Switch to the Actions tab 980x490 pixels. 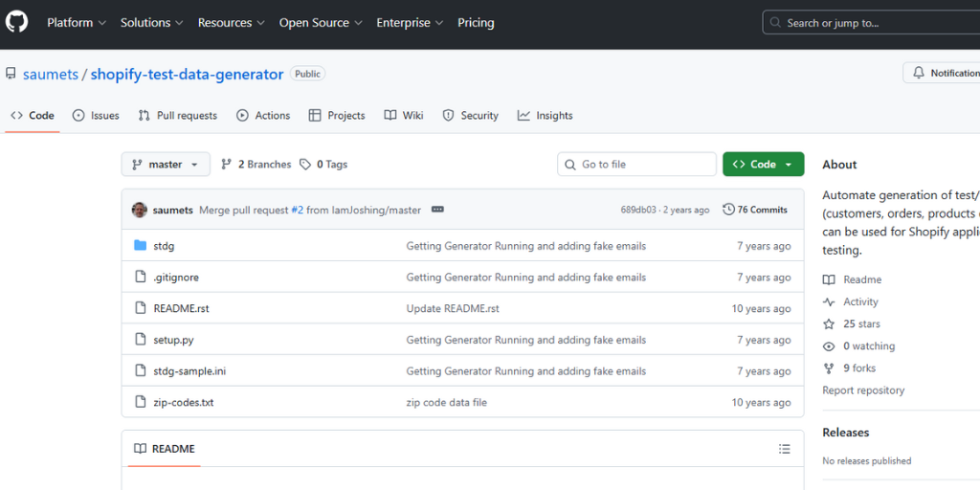point(263,116)
